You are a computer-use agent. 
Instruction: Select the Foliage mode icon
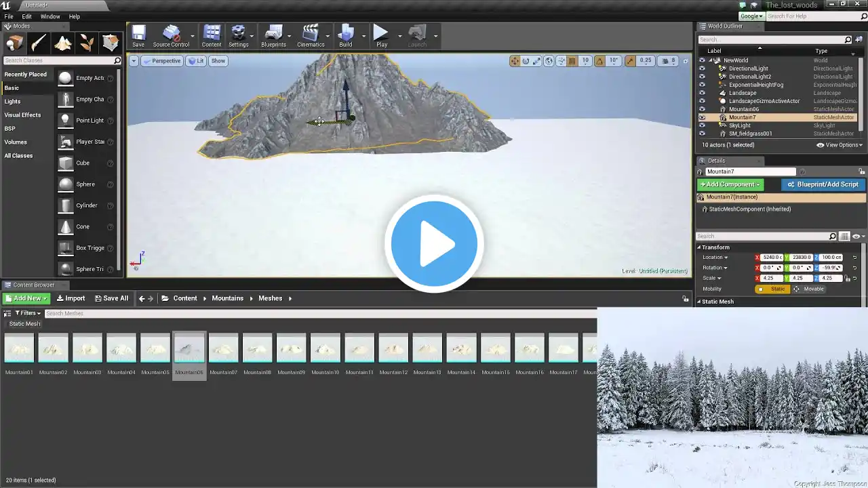pos(87,43)
